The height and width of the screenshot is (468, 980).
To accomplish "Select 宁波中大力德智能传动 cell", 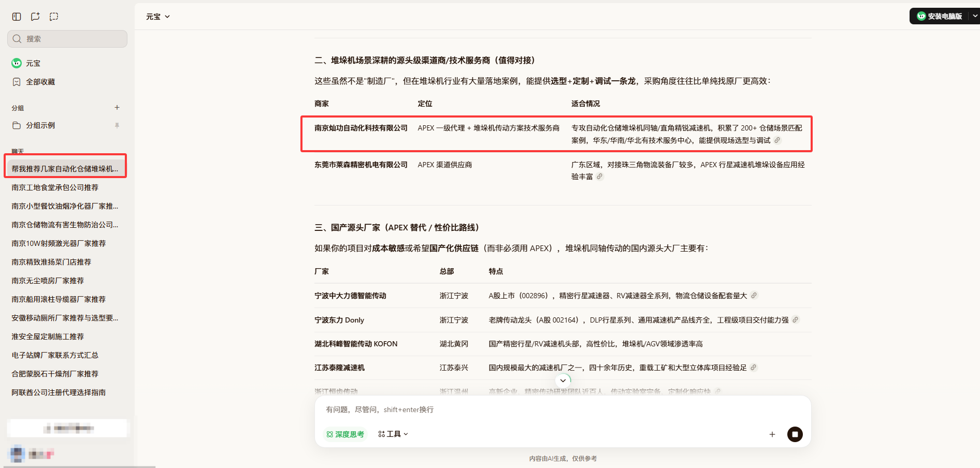I will [350, 296].
